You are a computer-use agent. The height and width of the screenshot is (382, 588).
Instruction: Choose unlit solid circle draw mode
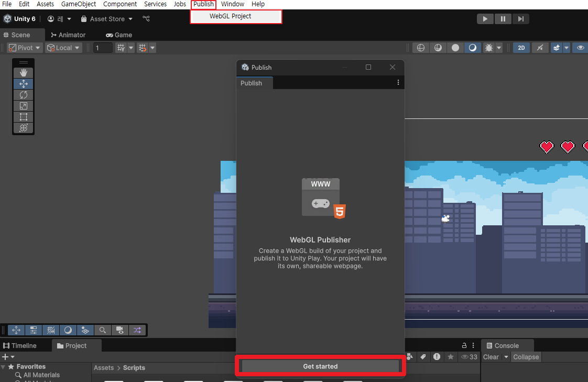click(455, 48)
